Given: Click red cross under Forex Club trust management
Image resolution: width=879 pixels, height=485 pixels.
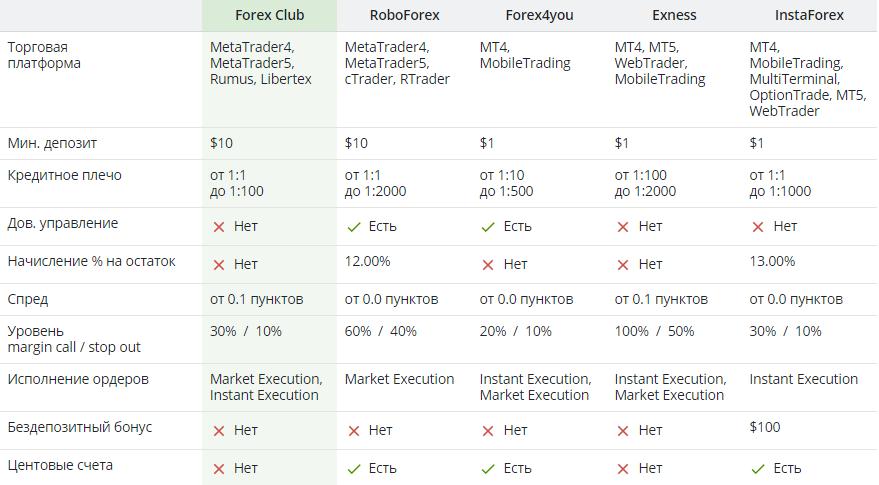Looking at the screenshot, I should click(x=218, y=227).
